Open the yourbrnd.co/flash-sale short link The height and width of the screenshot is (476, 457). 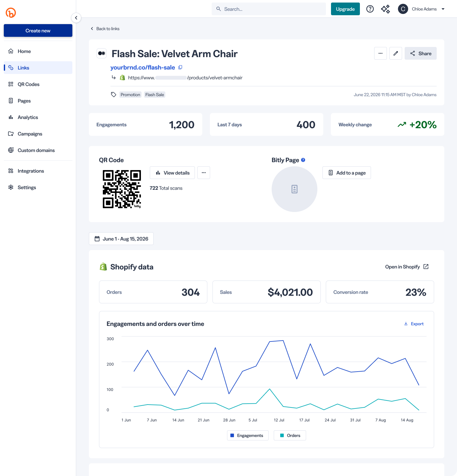pos(142,67)
